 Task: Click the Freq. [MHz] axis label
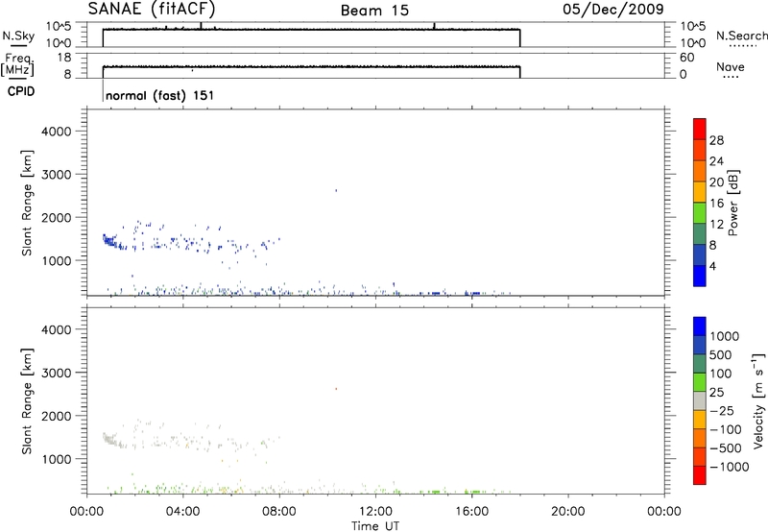click(x=17, y=64)
